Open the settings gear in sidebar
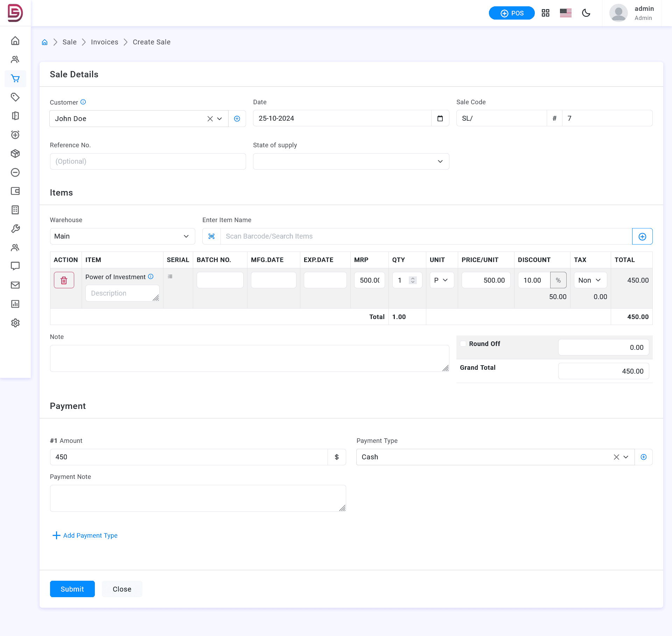Screen dimensions: 672x636 tap(15, 323)
